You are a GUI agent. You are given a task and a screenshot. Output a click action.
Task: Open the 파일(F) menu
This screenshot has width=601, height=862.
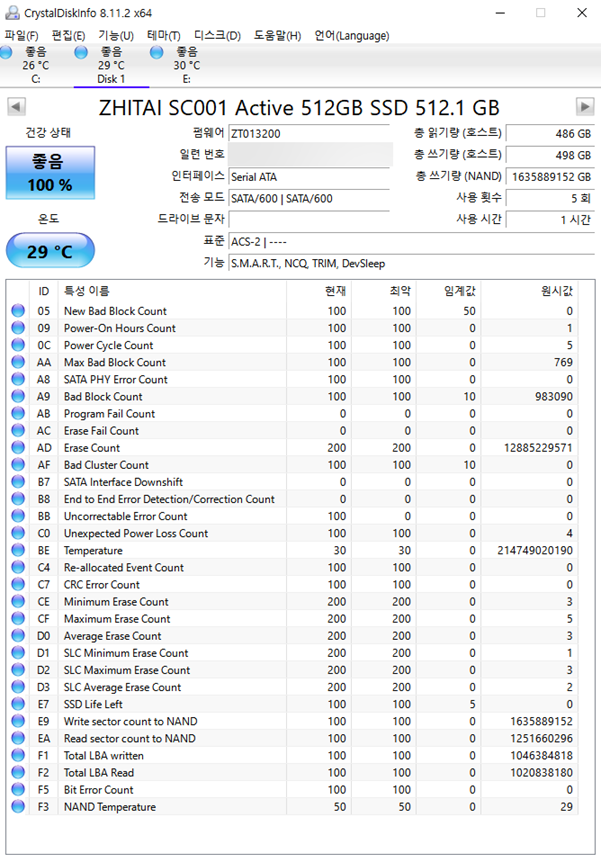click(x=21, y=36)
